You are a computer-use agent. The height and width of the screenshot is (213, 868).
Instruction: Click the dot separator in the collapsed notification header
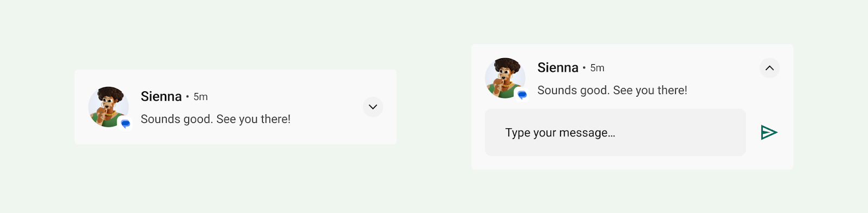(187, 97)
